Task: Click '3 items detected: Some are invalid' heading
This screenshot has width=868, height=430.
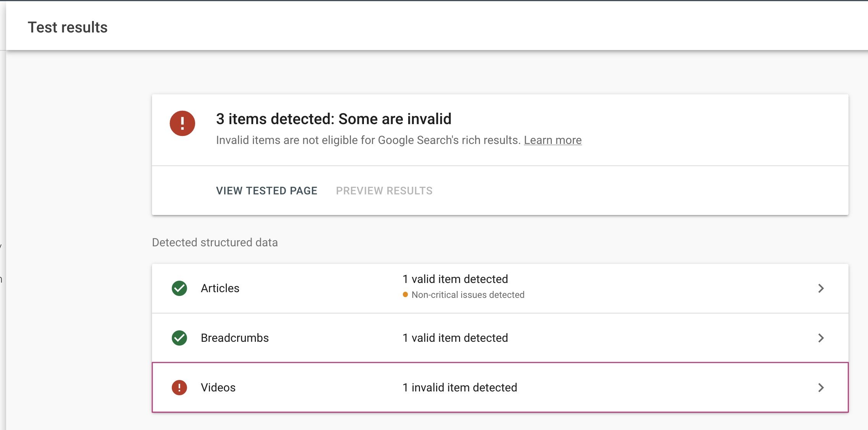Action: click(x=333, y=119)
